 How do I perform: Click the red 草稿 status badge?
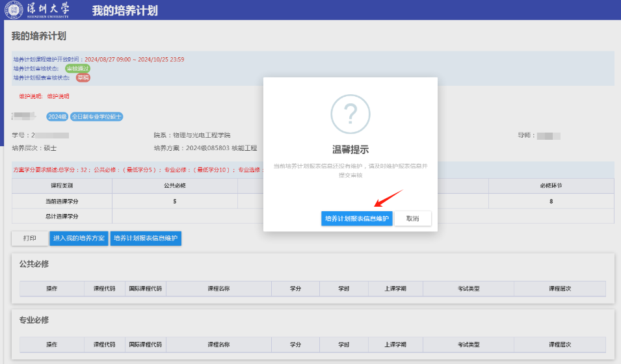(x=83, y=77)
